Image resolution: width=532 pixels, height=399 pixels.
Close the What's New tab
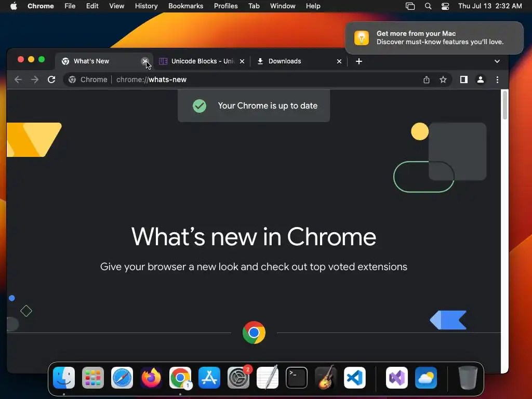pyautogui.click(x=145, y=61)
